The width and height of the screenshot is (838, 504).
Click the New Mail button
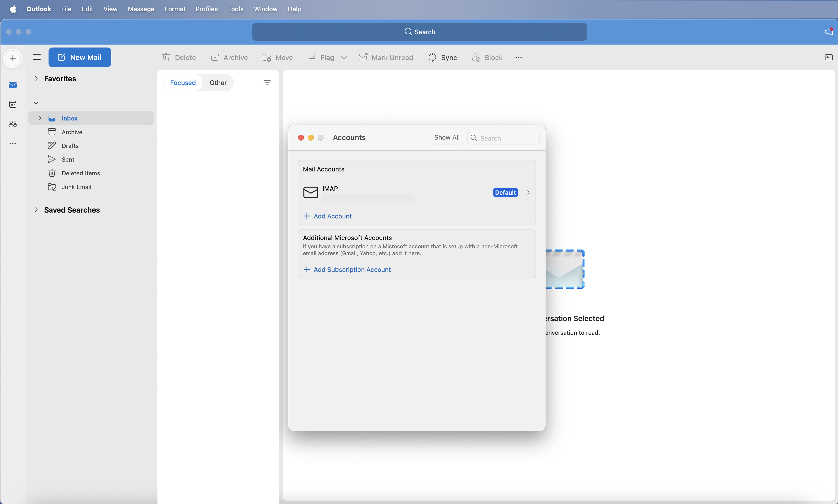(80, 57)
